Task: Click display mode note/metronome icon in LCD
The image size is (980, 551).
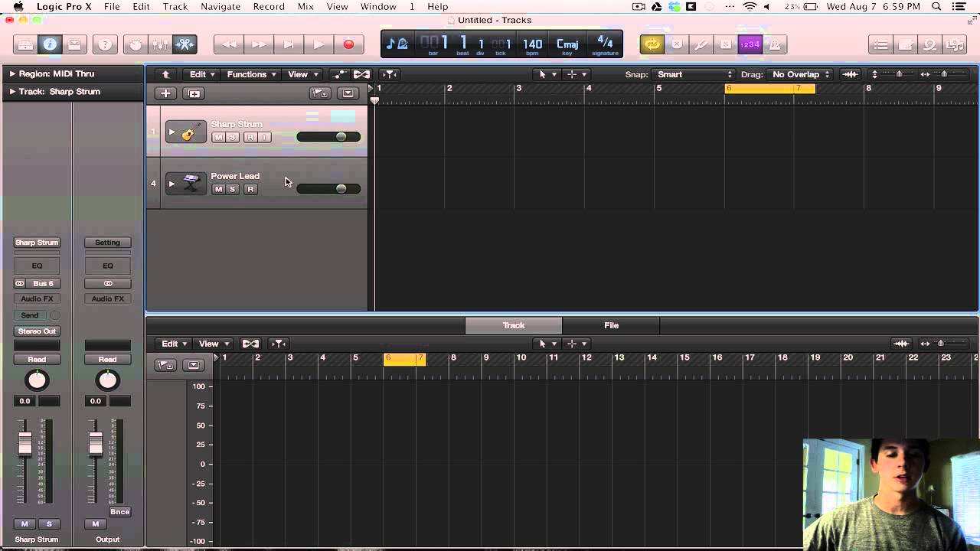Action: coord(397,44)
